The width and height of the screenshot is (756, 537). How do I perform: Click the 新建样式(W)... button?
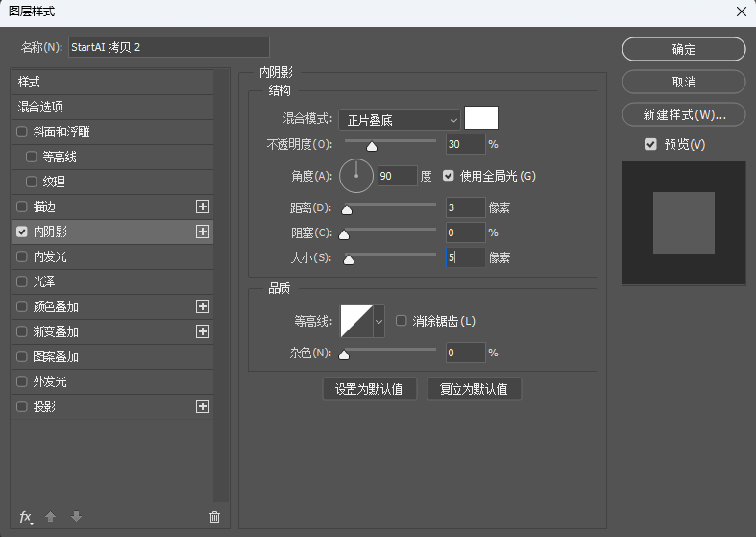click(684, 114)
